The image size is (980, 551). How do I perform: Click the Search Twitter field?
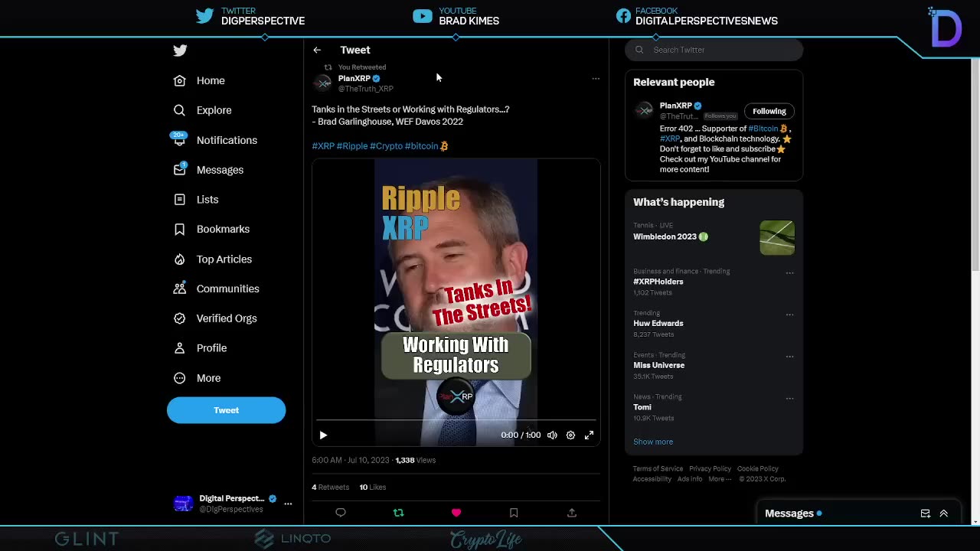(x=714, y=50)
